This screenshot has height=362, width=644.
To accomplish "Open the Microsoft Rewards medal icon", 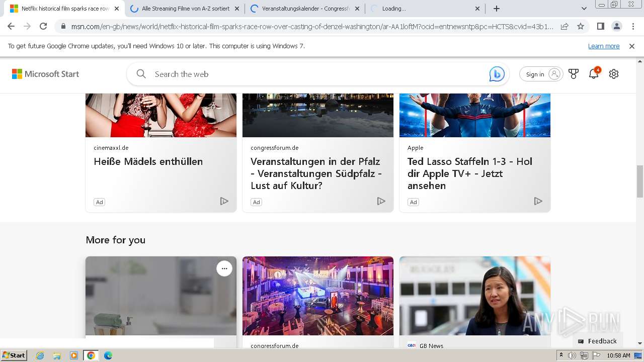I will tap(574, 74).
